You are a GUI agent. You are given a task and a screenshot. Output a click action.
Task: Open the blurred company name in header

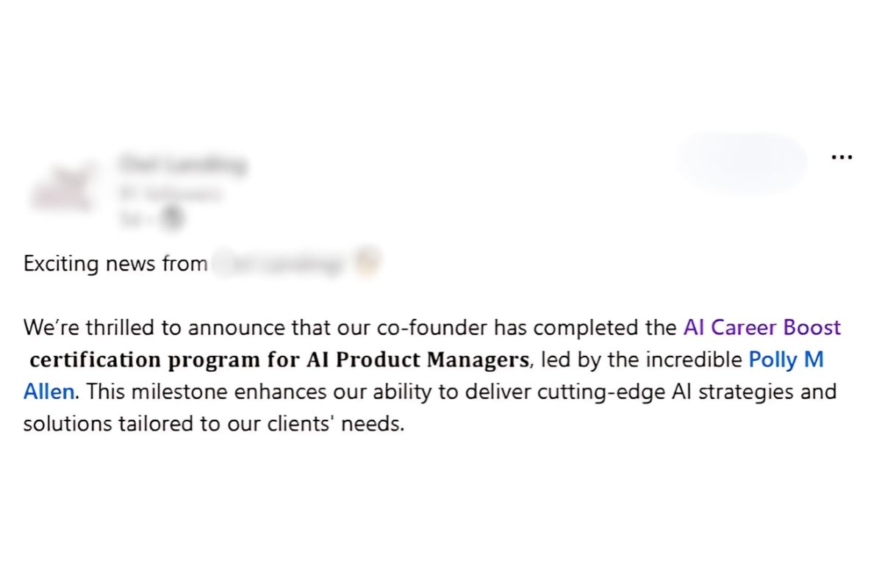(182, 165)
